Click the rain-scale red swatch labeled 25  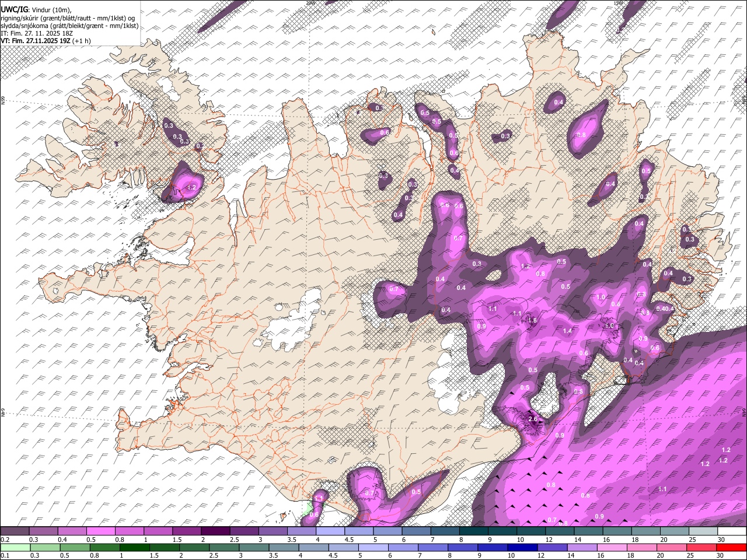pyautogui.click(x=701, y=547)
